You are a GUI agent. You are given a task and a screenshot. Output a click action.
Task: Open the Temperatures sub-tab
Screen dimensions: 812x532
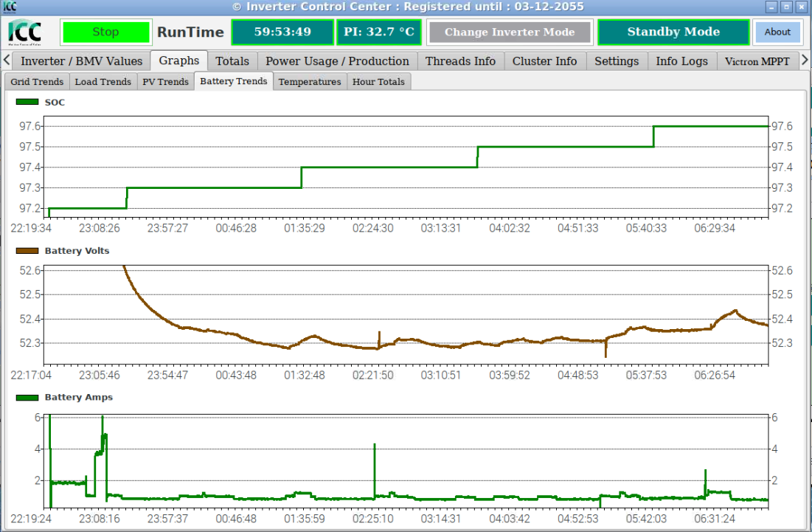310,82
